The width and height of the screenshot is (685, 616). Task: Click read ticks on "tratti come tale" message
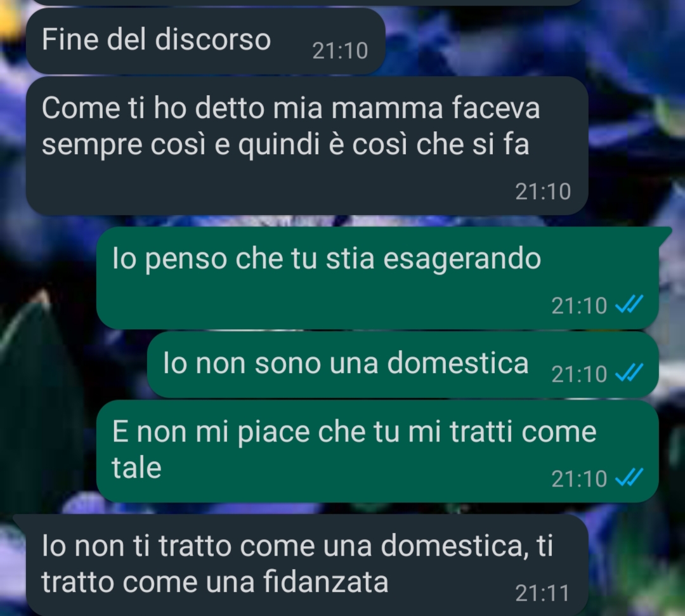click(x=629, y=478)
